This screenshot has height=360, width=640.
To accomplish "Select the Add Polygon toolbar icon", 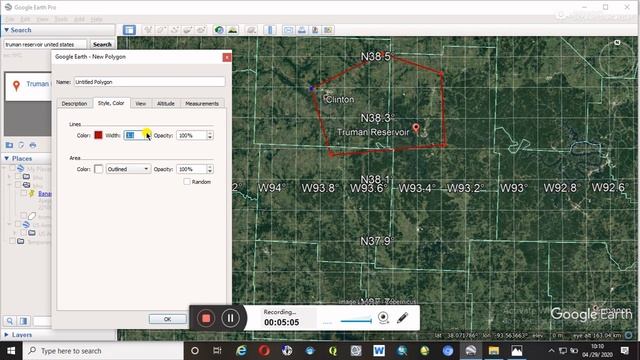I will point(161,30).
